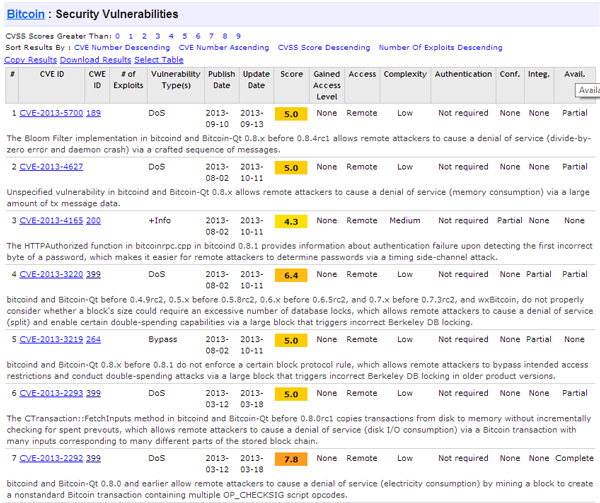Sort by Number Of Exploits Descending

[441, 47]
